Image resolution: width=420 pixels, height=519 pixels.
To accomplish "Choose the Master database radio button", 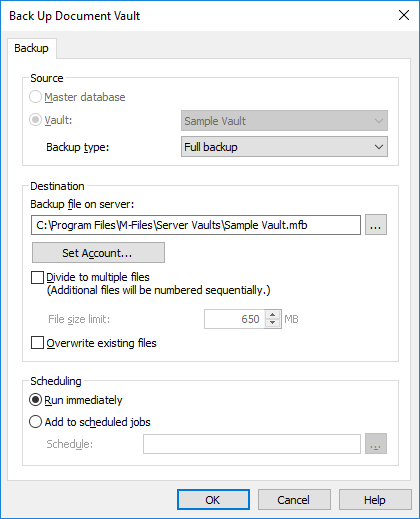I will 35,97.
